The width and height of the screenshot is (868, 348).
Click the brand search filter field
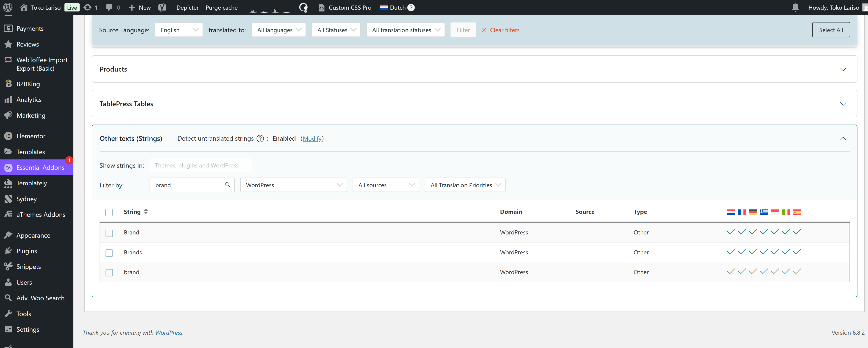pos(192,185)
